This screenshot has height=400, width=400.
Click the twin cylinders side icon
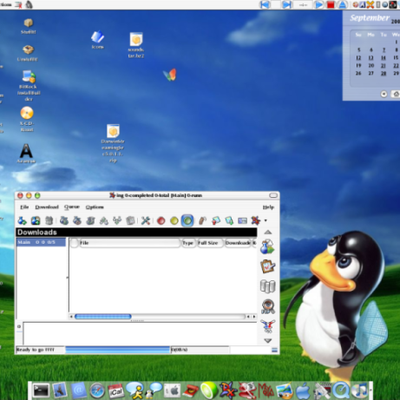[x=268, y=286]
